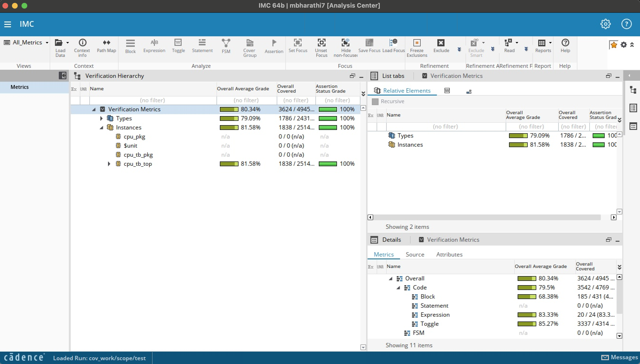
Task: Analyze FSM coverage from the toolbar
Action: point(226,47)
